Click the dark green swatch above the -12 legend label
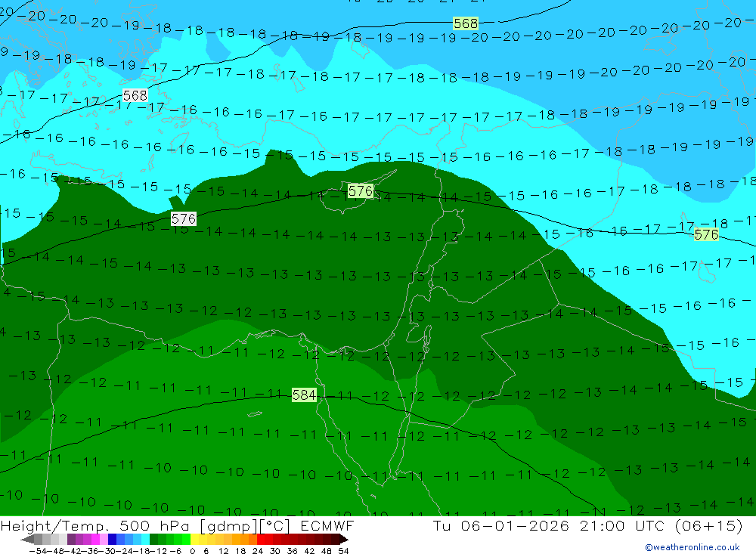Image resolution: width=756 pixels, height=554 pixels. tap(153, 540)
